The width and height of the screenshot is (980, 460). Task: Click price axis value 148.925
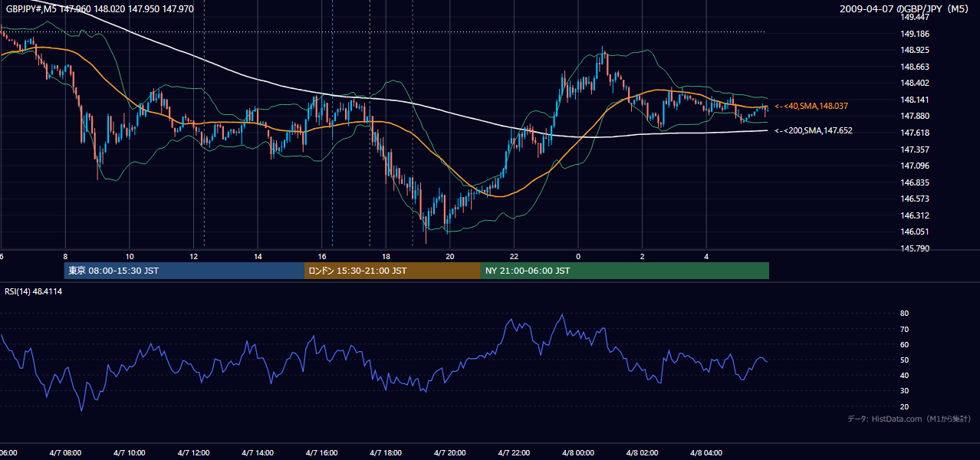[915, 50]
